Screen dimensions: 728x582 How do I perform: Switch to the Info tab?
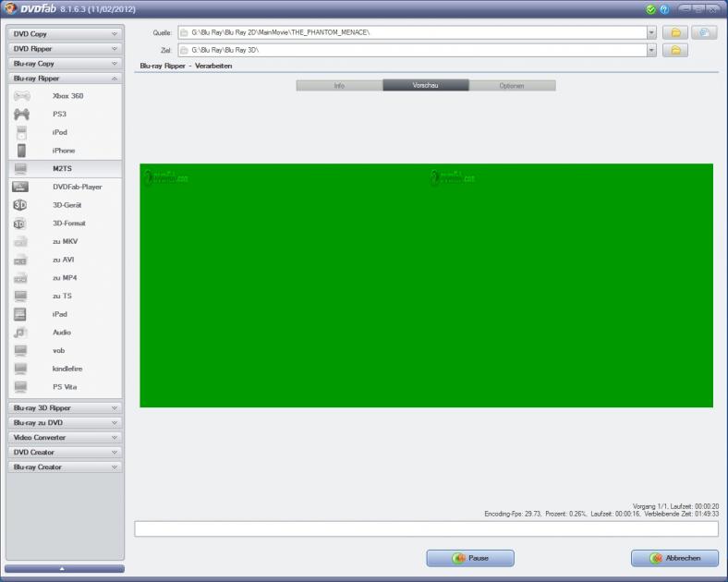click(x=339, y=85)
